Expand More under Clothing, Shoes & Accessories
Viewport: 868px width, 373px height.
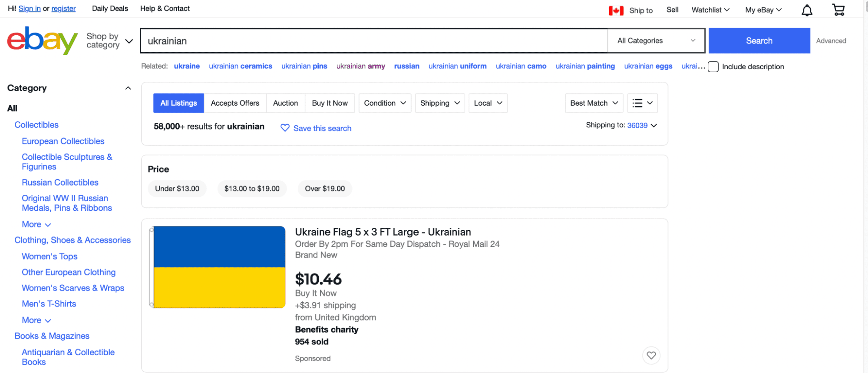[x=36, y=320]
